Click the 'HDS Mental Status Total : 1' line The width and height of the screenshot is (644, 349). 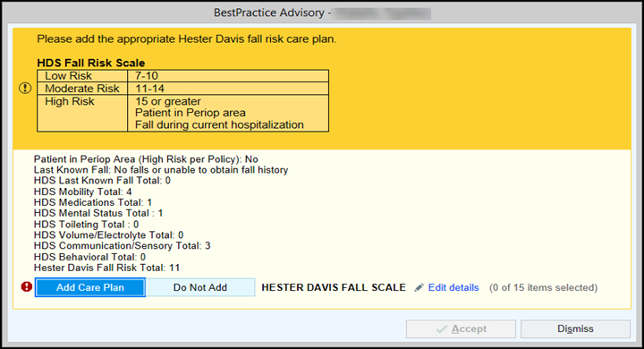tap(98, 213)
